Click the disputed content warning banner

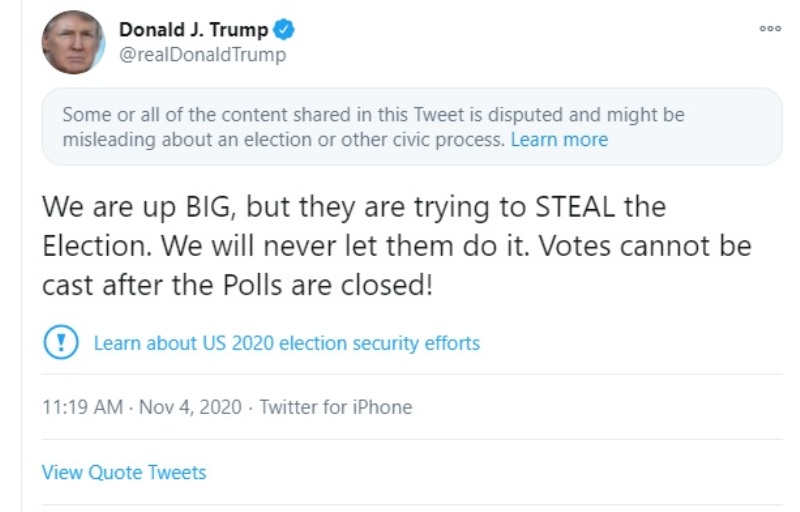411,127
